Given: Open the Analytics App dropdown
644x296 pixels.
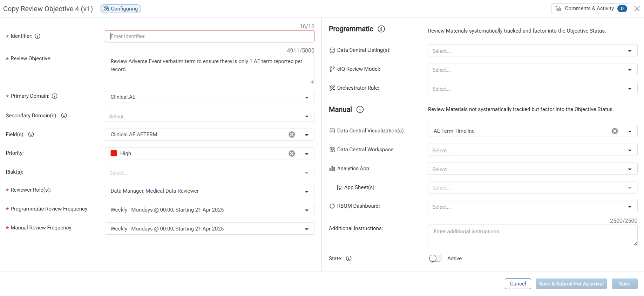Looking at the screenshot, I should [533, 169].
